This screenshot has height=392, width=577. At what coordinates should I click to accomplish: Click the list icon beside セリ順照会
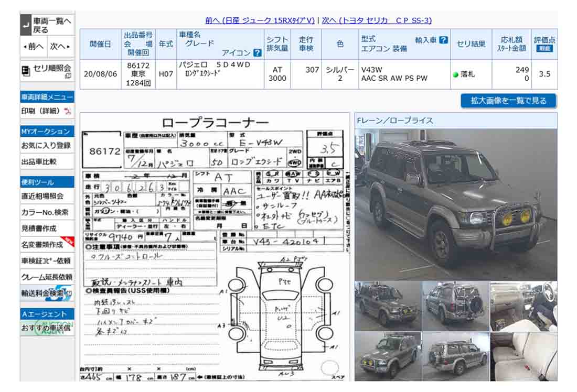coord(26,71)
